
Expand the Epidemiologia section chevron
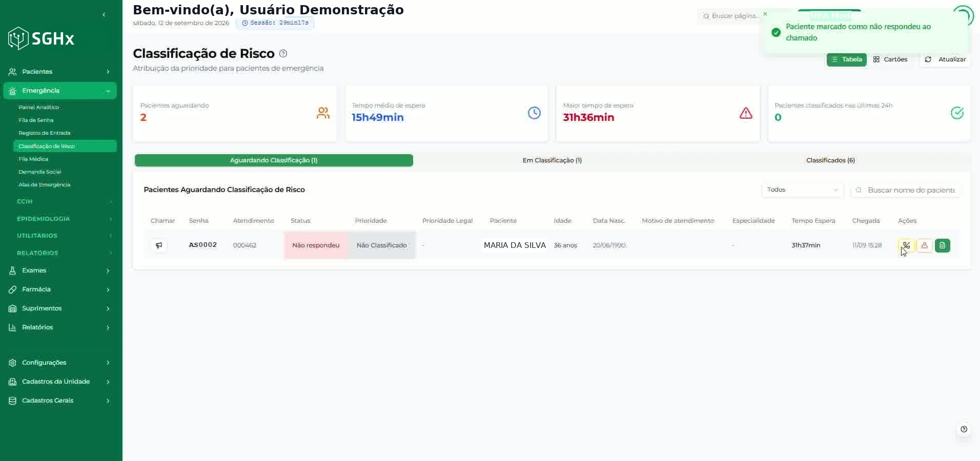pos(111,219)
